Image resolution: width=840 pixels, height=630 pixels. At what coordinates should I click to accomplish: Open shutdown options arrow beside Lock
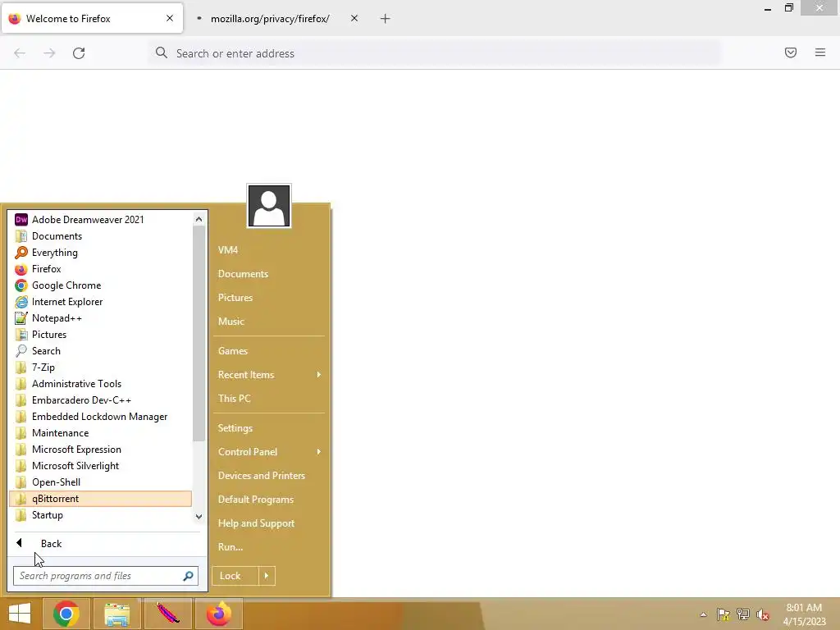click(267, 576)
